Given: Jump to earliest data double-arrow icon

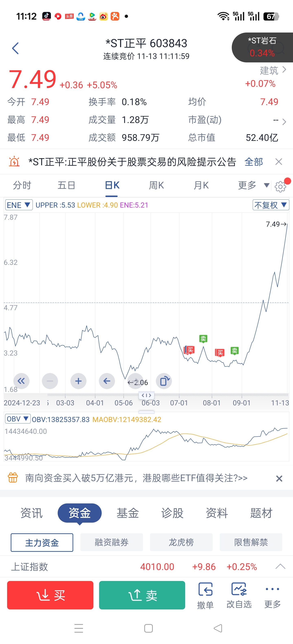Looking at the screenshot, I should (x=21, y=381).
